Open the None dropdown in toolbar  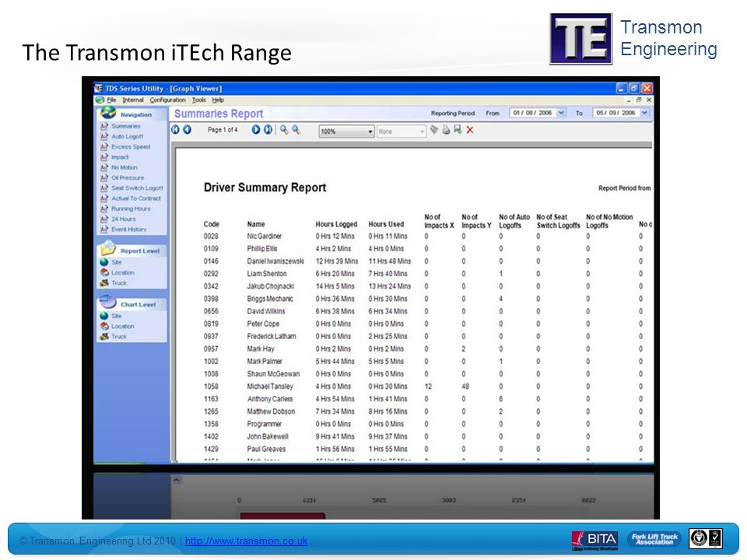pos(422,131)
